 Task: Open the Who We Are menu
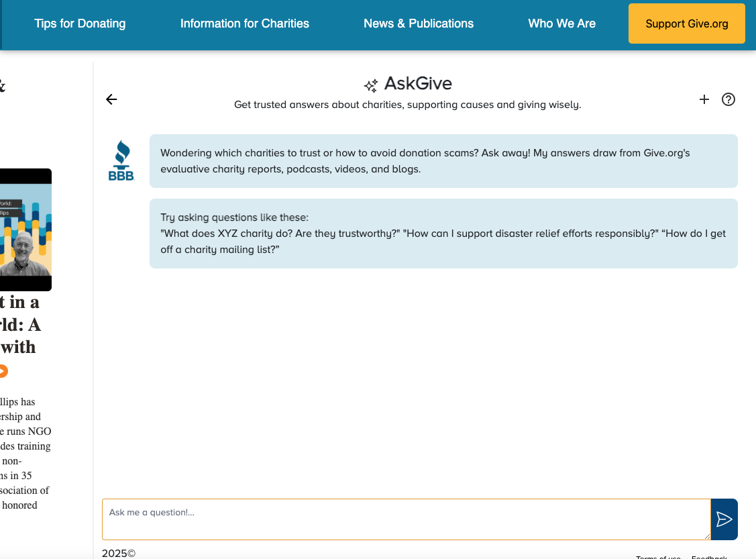tap(561, 23)
